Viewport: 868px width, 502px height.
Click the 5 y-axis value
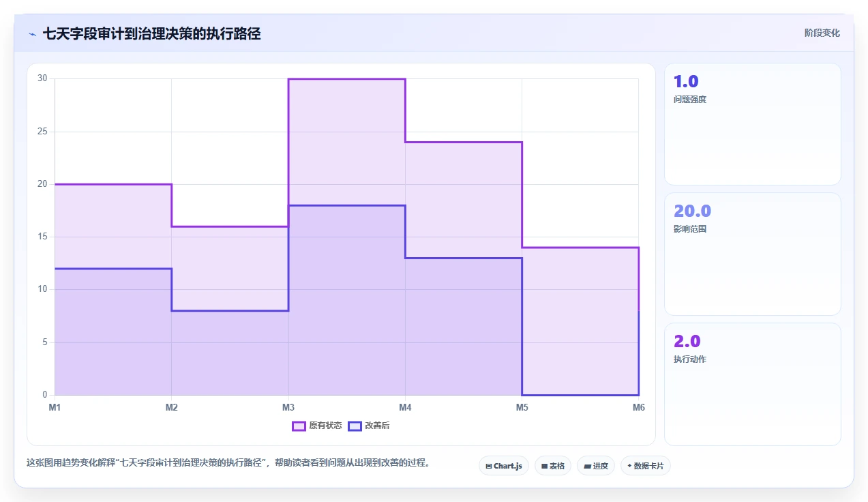pos(45,342)
